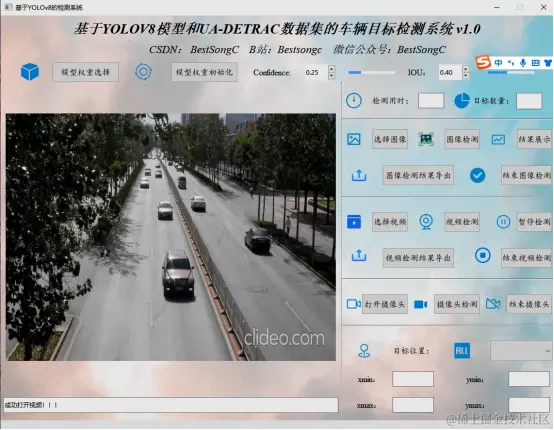The height and width of the screenshot is (430, 554).
Task: Switch Sogou input language via 中 icon
Action: (498, 63)
